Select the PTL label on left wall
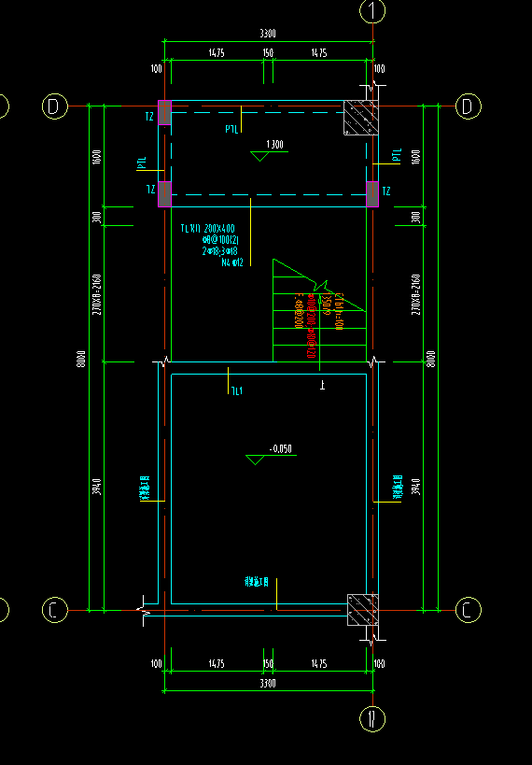The height and width of the screenshot is (765, 532). (x=142, y=163)
